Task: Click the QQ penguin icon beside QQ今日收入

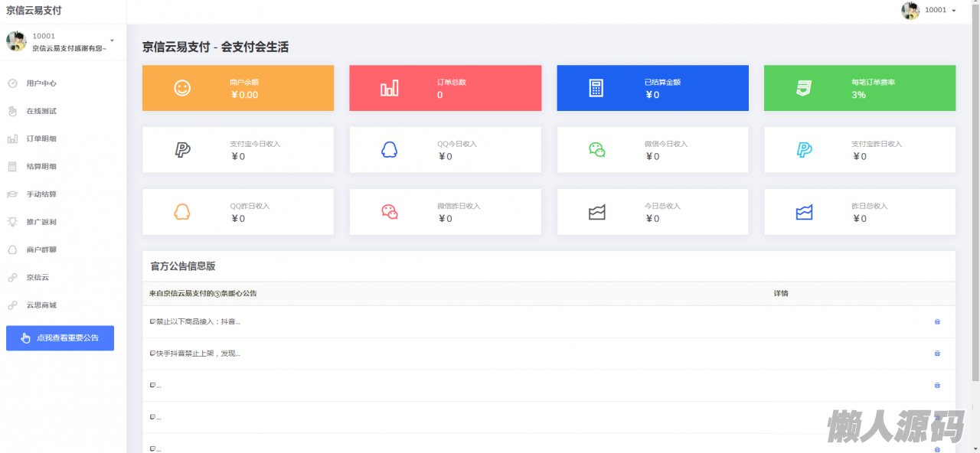Action: (389, 150)
